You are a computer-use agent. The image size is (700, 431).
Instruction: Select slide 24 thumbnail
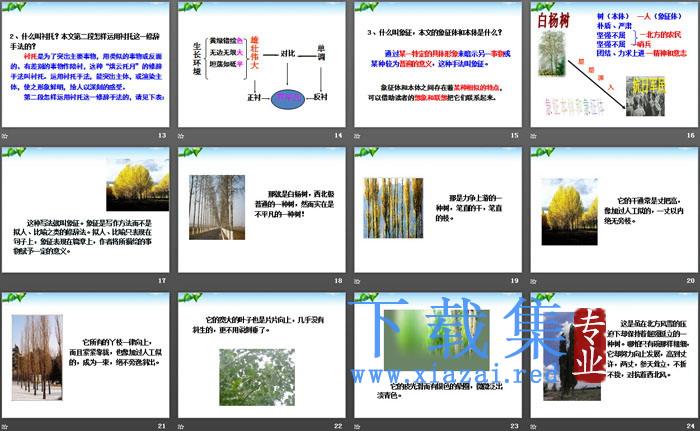pos(614,355)
